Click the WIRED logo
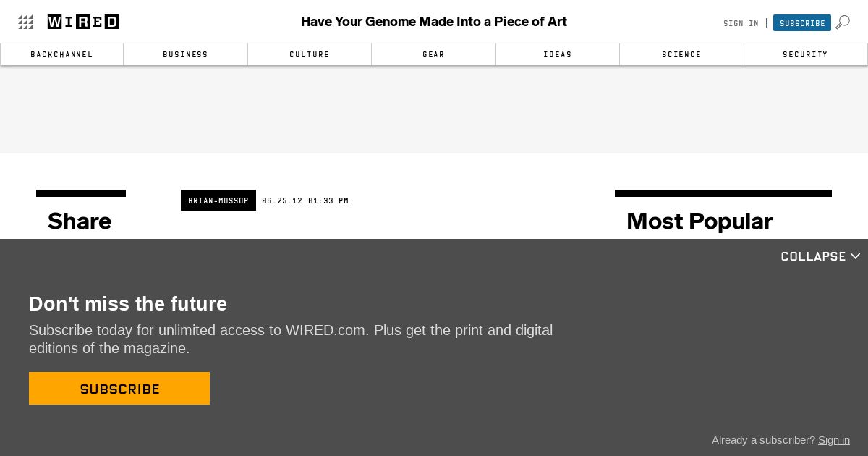Image resolution: width=868 pixels, height=456 pixels. [x=83, y=22]
